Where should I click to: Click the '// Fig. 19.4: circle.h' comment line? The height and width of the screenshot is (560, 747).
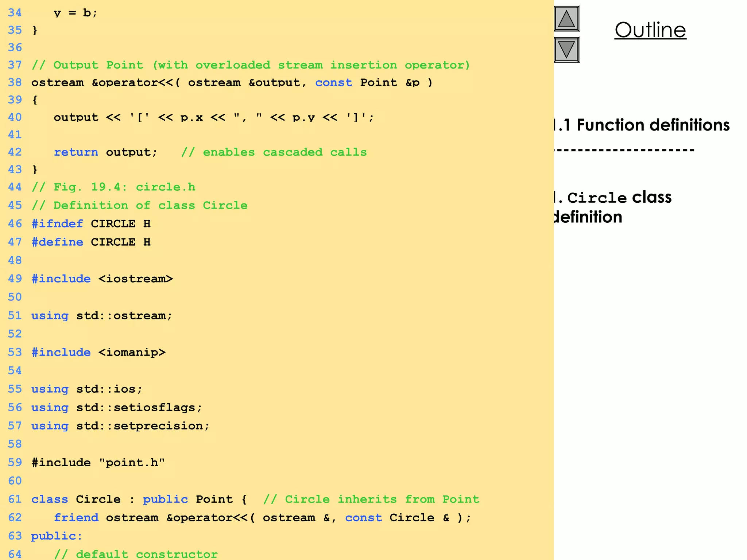coord(113,187)
